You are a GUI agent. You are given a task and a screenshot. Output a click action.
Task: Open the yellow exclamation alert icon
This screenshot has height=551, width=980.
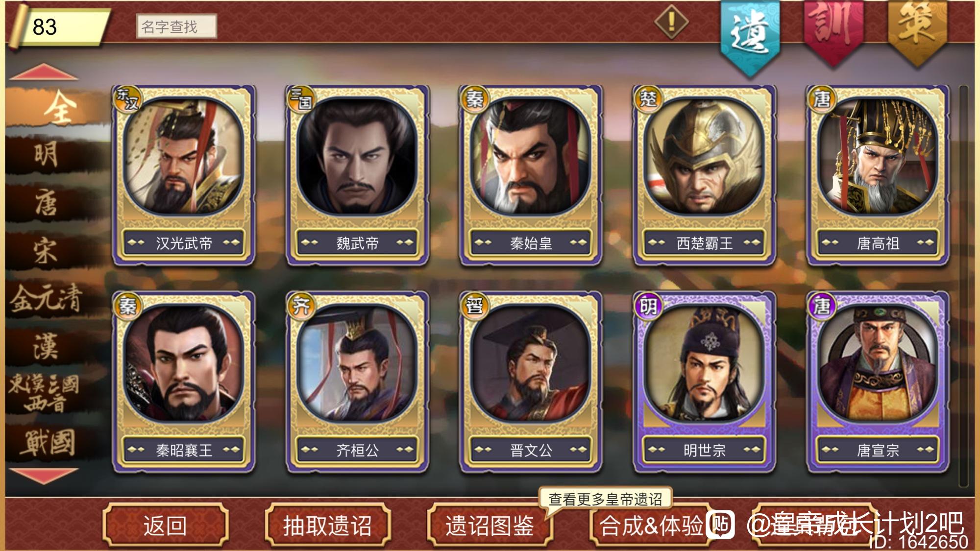point(671,22)
